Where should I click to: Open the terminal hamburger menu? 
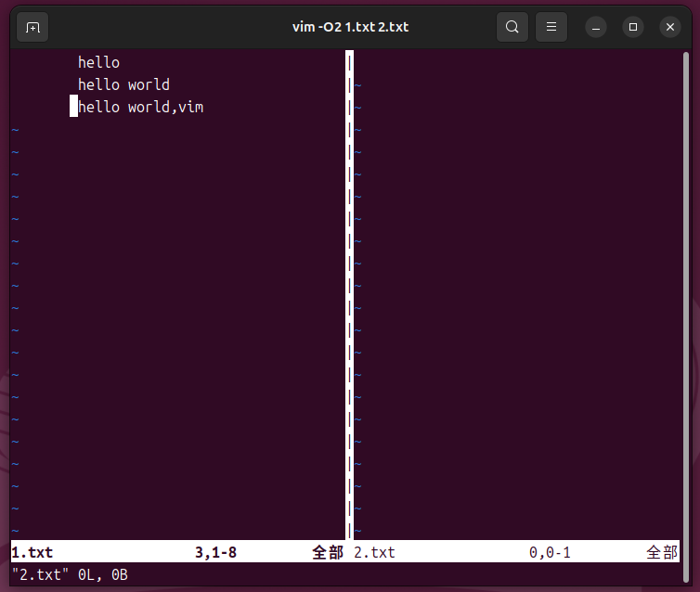[x=551, y=27]
